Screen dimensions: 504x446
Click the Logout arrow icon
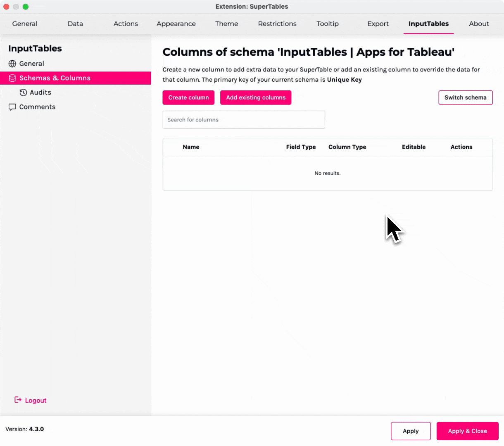click(x=18, y=400)
